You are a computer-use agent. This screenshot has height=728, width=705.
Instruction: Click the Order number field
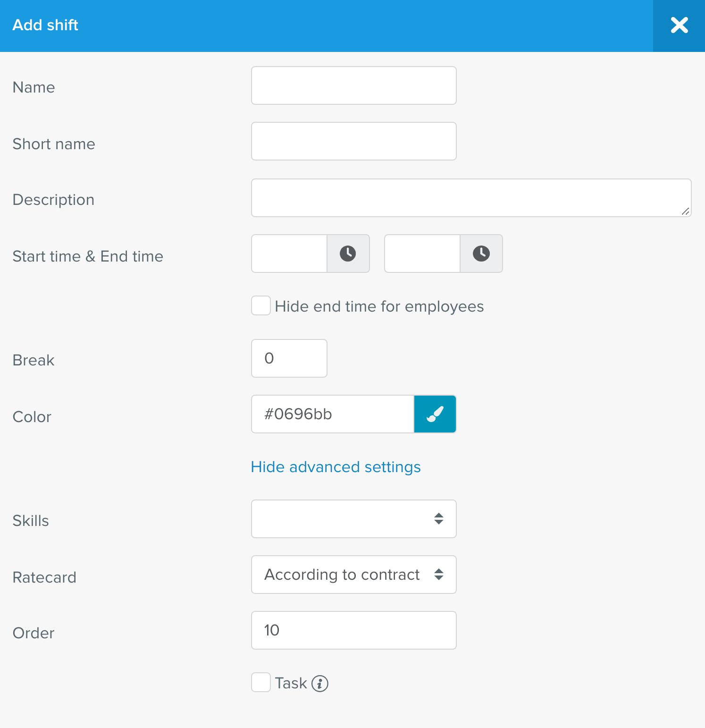tap(353, 630)
